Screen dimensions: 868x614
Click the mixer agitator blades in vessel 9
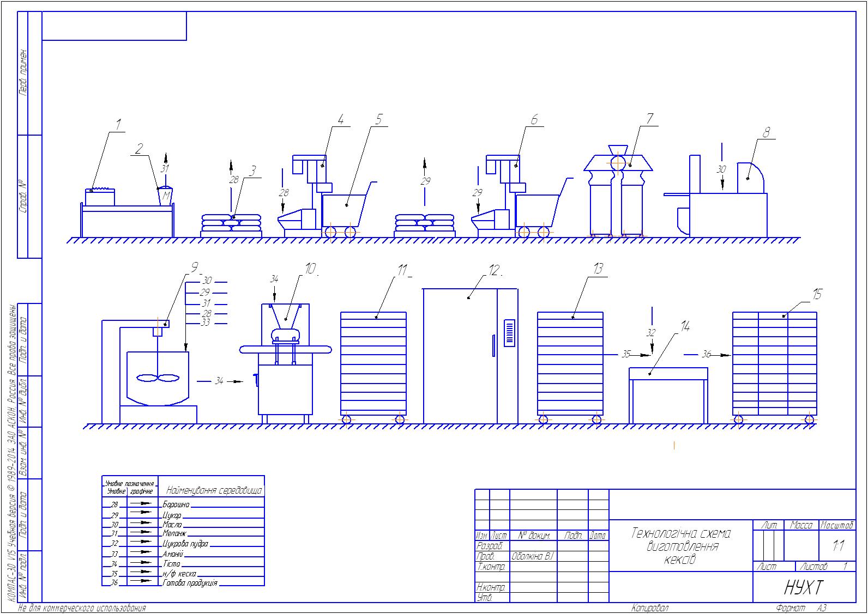click(x=158, y=378)
